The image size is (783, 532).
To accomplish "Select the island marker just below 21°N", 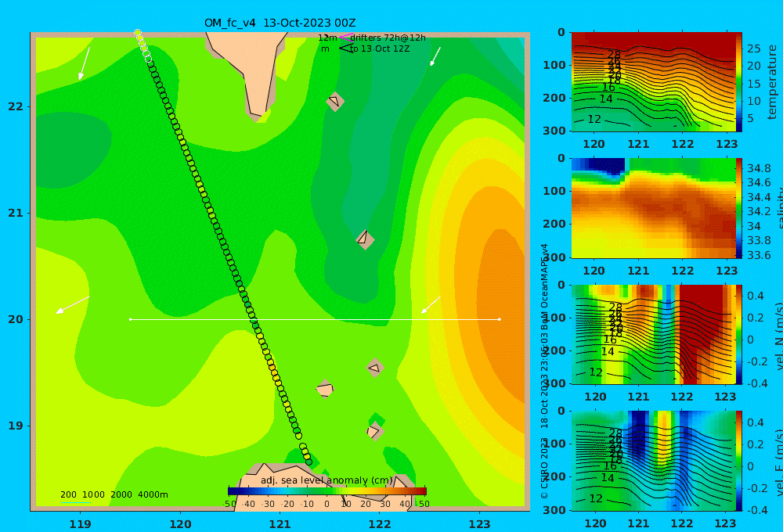I will point(365,239).
